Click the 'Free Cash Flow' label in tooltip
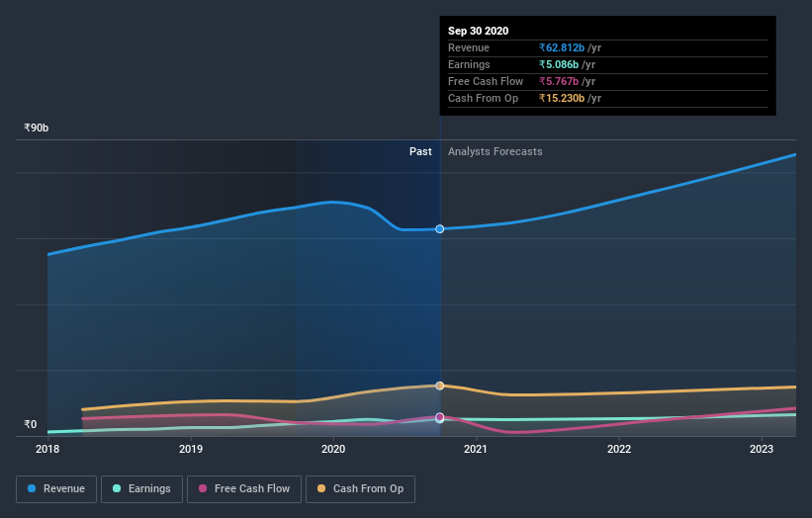Screen dimensions: 812x518 pos(486,81)
